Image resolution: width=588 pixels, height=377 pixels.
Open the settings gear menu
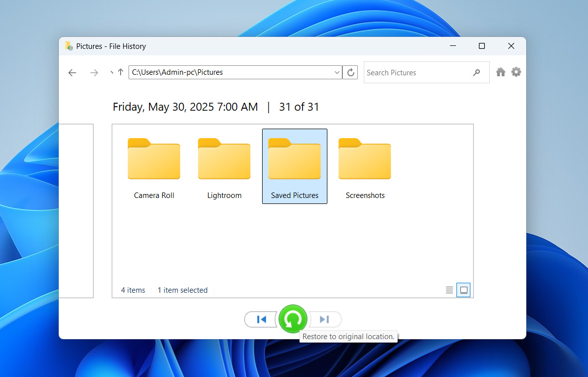pyautogui.click(x=516, y=72)
